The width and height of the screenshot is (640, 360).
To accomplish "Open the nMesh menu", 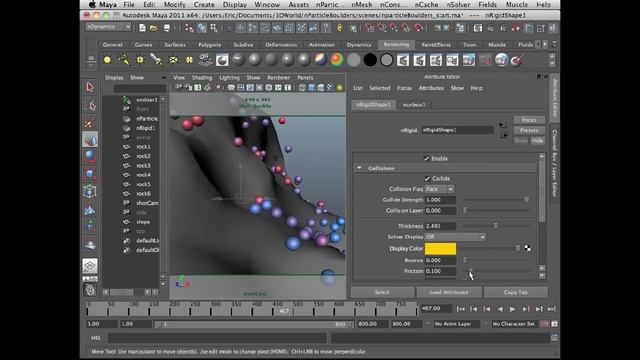I will pos(362,4).
